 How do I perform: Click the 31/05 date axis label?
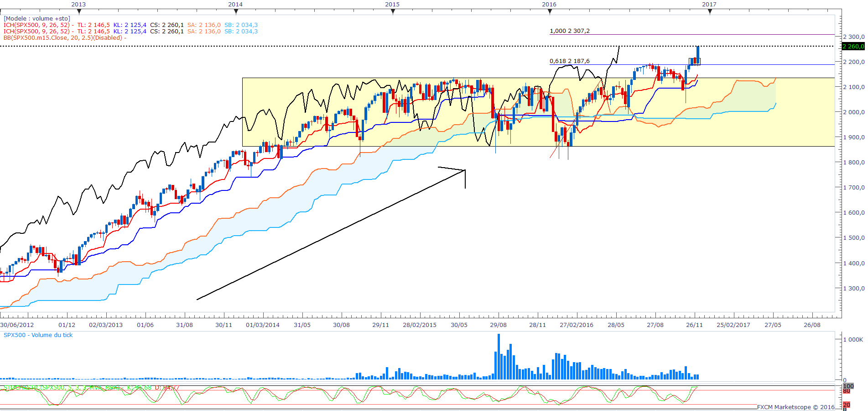click(x=302, y=325)
